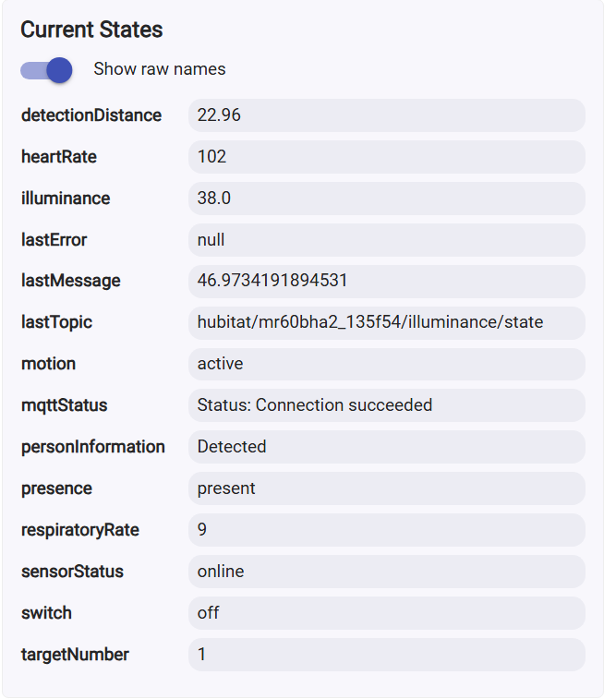Select the switch off value
Screen dimensions: 616x699
click(x=386, y=613)
